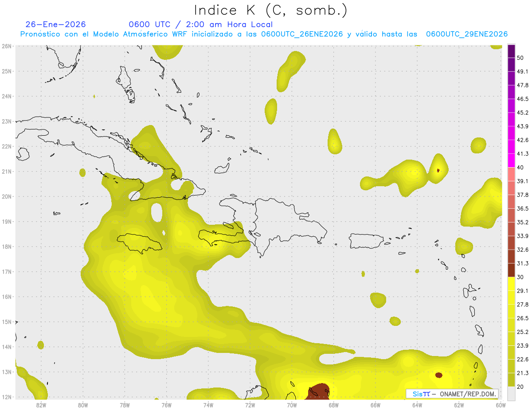Click the color bar value 27.8
The image size is (532, 411).
[x=523, y=305]
